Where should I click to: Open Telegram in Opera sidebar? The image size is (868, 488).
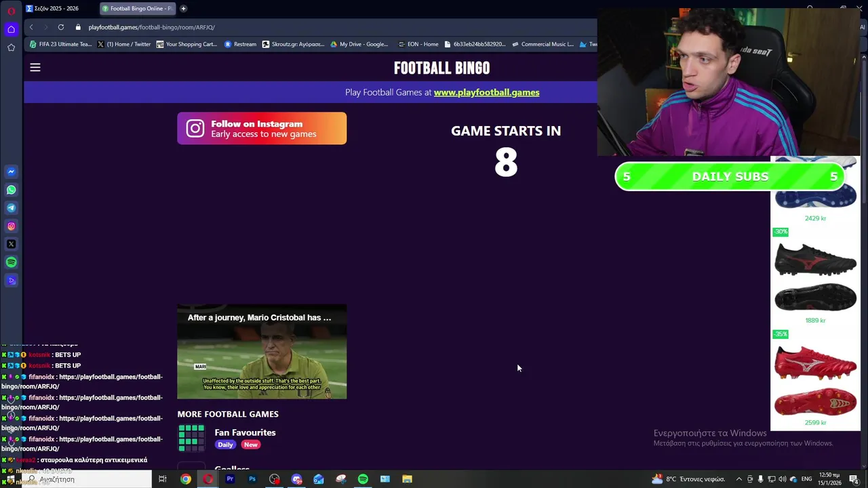[11, 208]
